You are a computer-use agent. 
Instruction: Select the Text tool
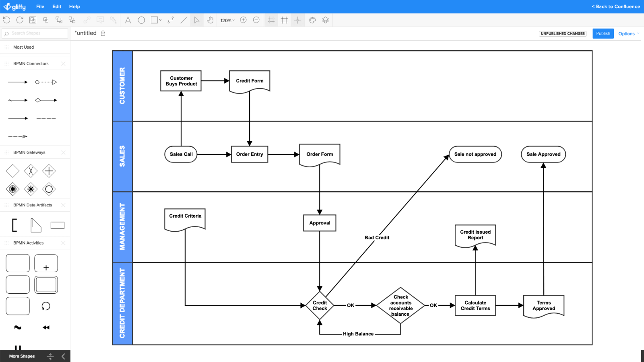click(x=128, y=20)
